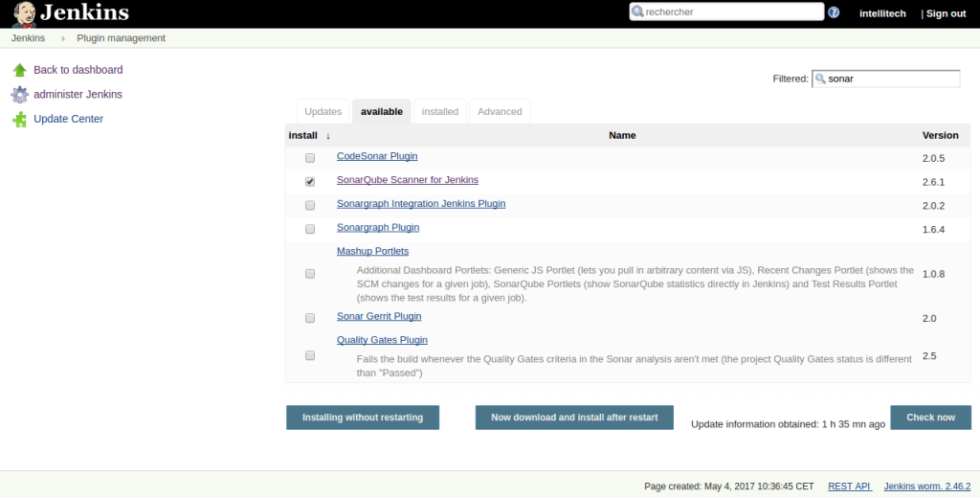This screenshot has height=498, width=980.
Task: Tick the Mashup Portlets checkbox
Action: coord(310,274)
